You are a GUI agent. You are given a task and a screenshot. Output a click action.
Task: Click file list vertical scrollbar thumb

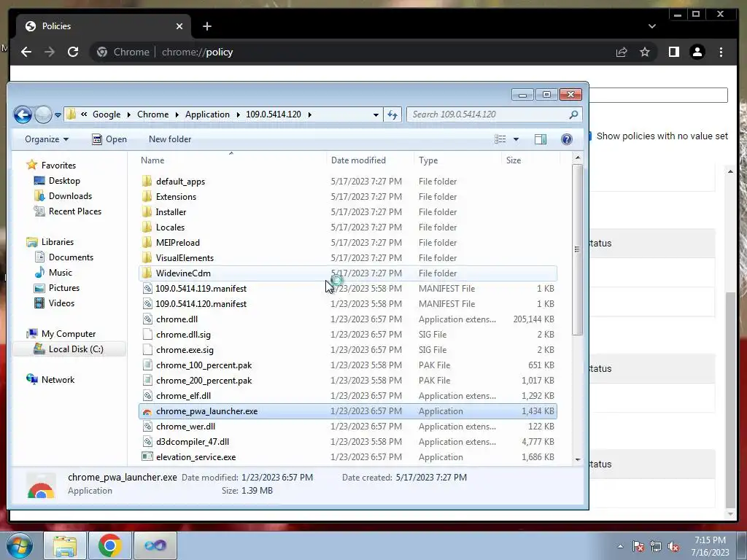578,249
